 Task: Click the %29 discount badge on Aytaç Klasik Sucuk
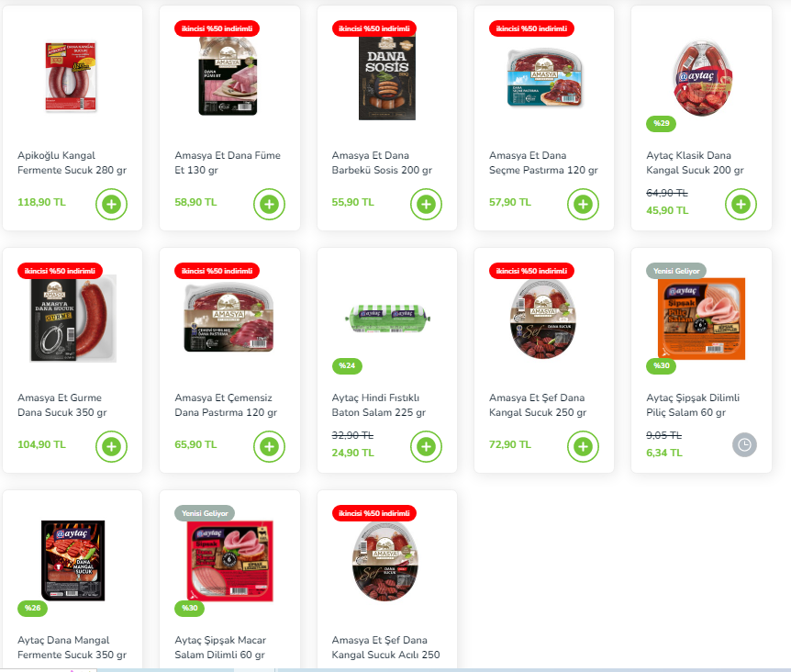coord(661,123)
